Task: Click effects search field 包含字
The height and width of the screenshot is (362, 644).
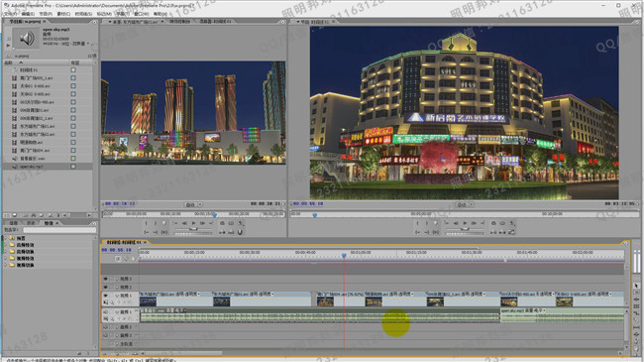Action: (59, 230)
